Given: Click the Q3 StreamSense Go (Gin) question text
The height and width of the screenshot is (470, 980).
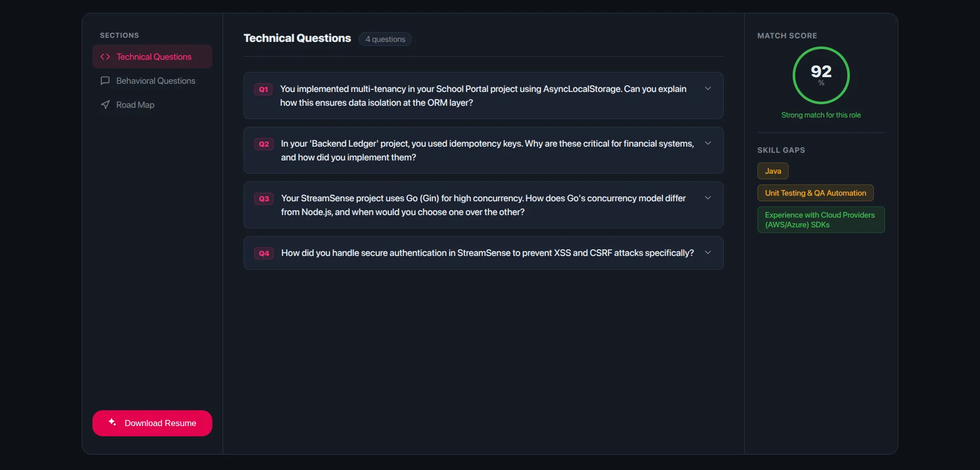Looking at the screenshot, I should pos(483,205).
